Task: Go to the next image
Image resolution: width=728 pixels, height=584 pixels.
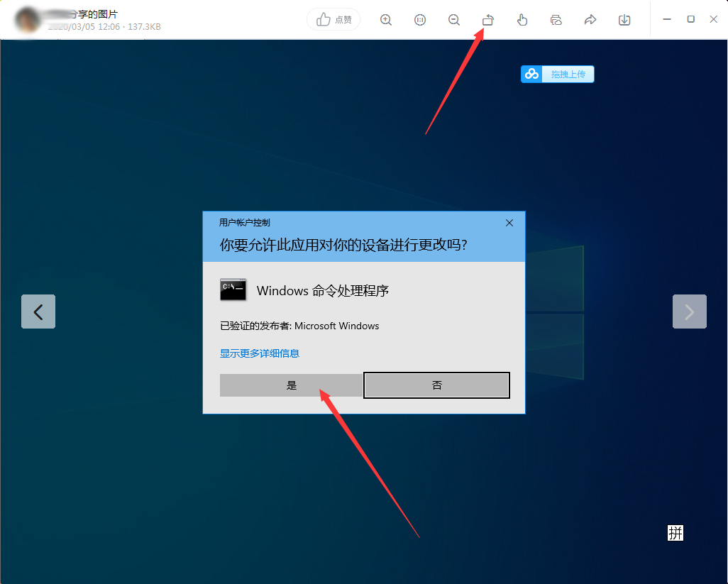Action: [x=689, y=312]
